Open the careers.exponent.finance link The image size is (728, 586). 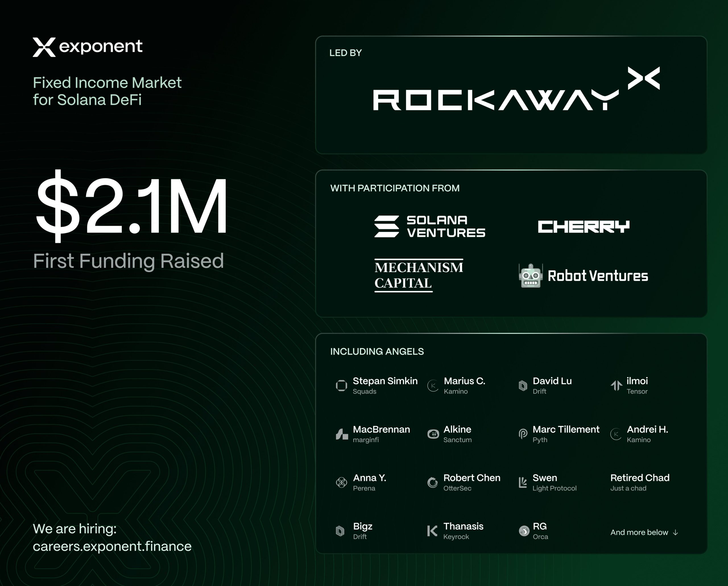coord(112,546)
